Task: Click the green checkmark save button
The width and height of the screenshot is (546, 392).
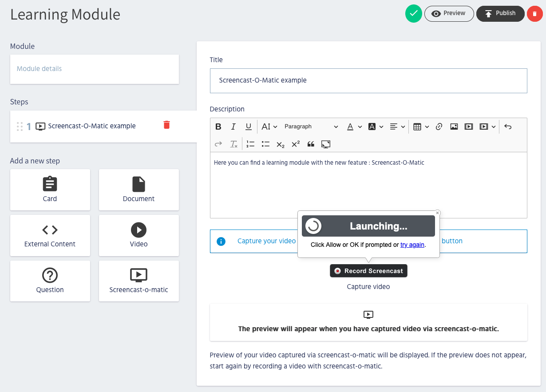Action: 413,14
